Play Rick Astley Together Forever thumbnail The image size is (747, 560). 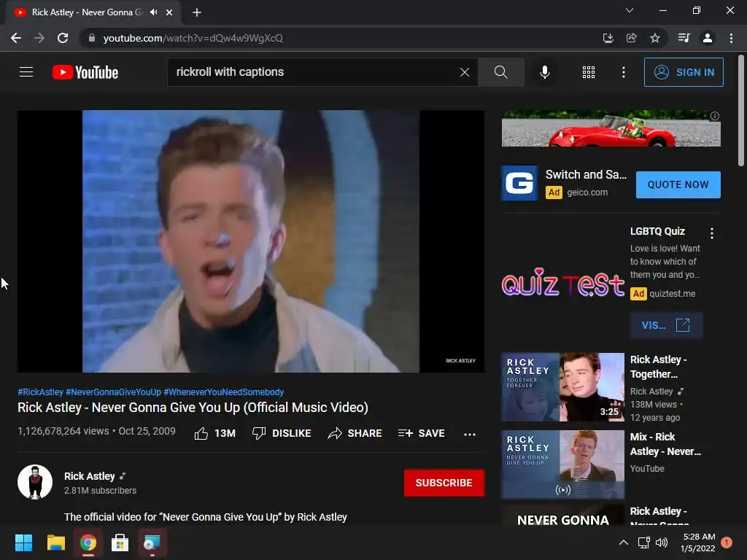(x=562, y=387)
